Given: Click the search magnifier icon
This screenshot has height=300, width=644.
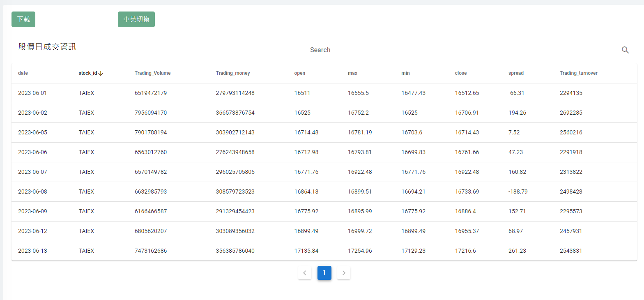Looking at the screenshot, I should click(x=625, y=50).
